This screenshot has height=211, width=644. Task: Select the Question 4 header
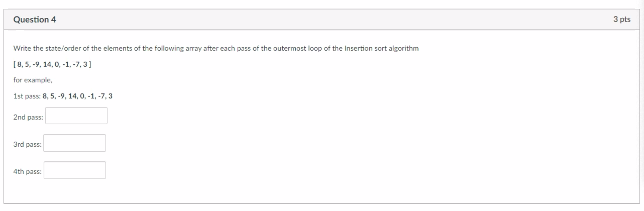point(34,19)
